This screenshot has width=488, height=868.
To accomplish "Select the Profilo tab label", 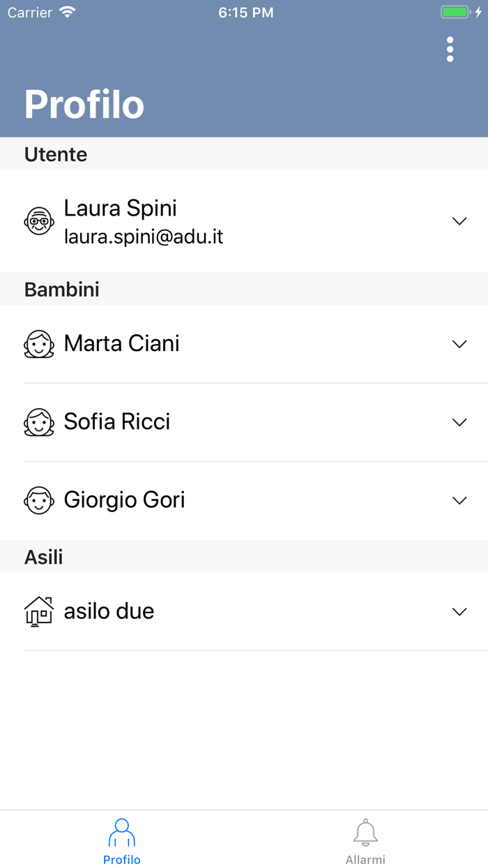I will pos(122,860).
